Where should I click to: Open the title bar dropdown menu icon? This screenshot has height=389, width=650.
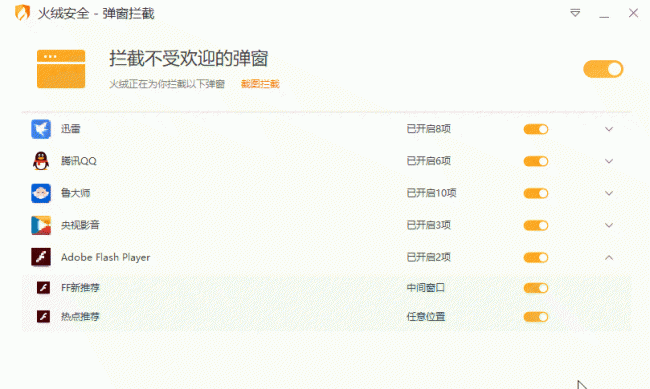pos(575,13)
